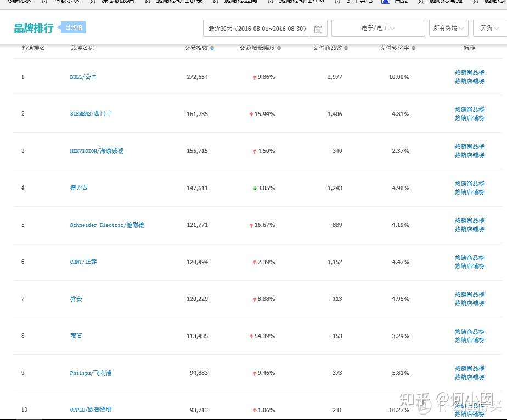Select trade index value 272,554

197,77
